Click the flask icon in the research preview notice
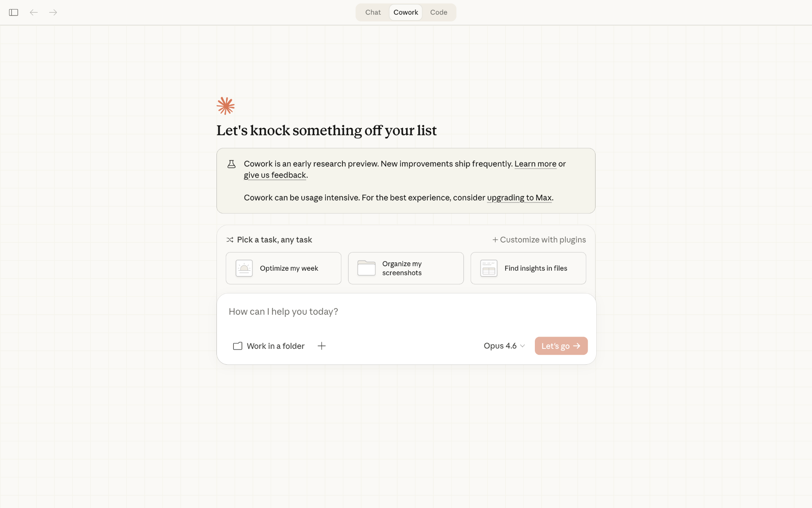The width and height of the screenshot is (812, 508). (x=232, y=164)
